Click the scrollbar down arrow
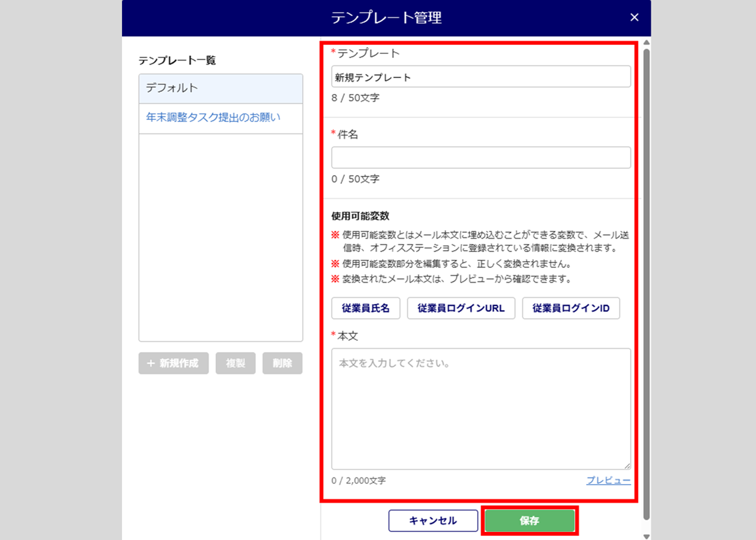Viewport: 756px width, 540px height. pos(646,535)
